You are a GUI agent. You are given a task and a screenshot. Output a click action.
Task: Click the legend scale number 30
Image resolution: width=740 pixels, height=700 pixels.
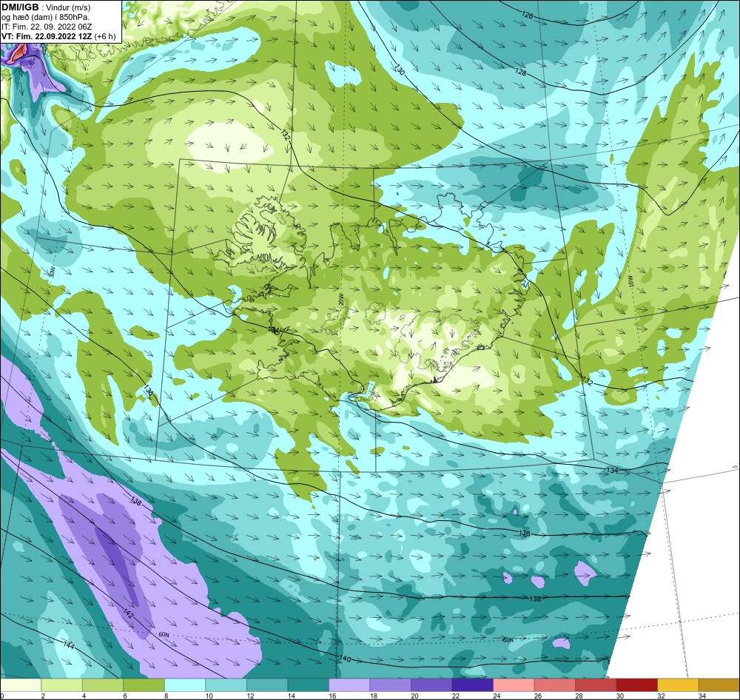coord(619,696)
